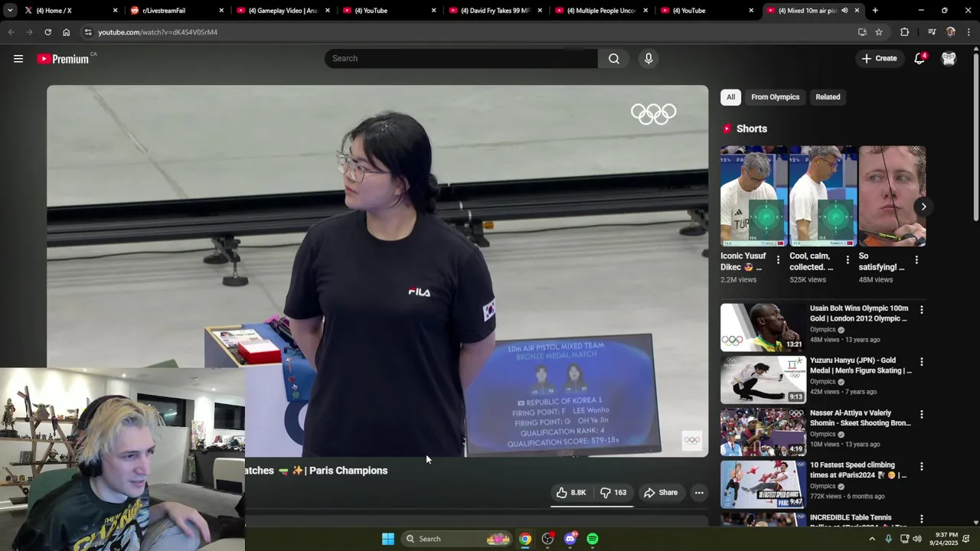Open Discord from the taskbar
Viewport: 980px width, 551px height.
[x=570, y=539]
